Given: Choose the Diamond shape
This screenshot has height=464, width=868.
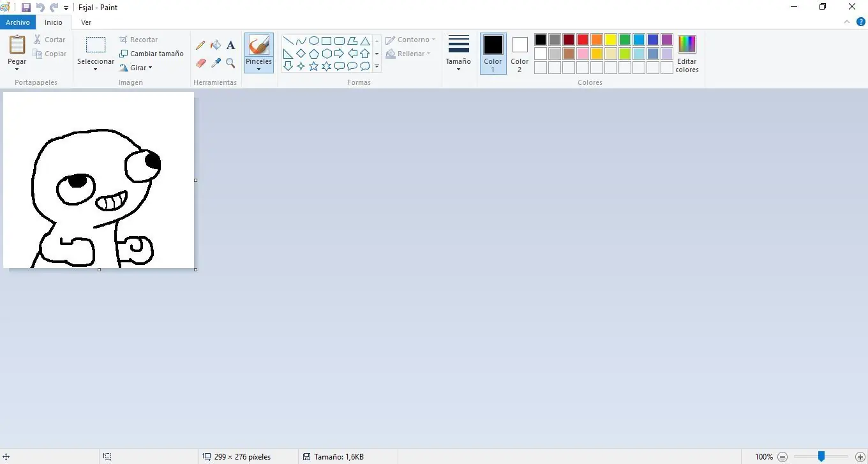Looking at the screenshot, I should (x=301, y=54).
